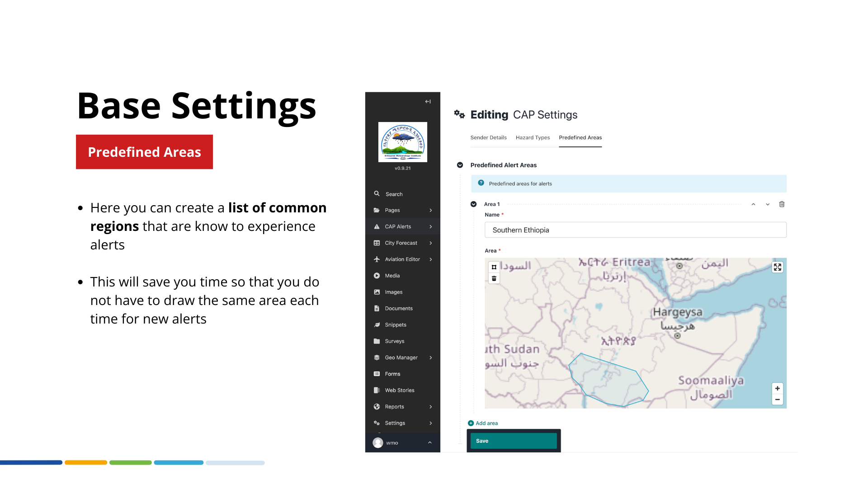Switch to the Sender Details tab
The image size is (868, 488).
click(x=488, y=137)
